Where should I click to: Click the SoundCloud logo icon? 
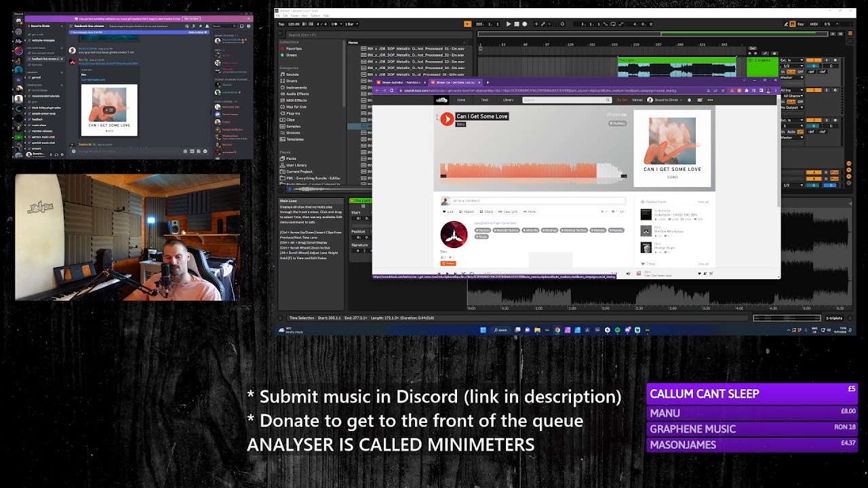(x=441, y=100)
